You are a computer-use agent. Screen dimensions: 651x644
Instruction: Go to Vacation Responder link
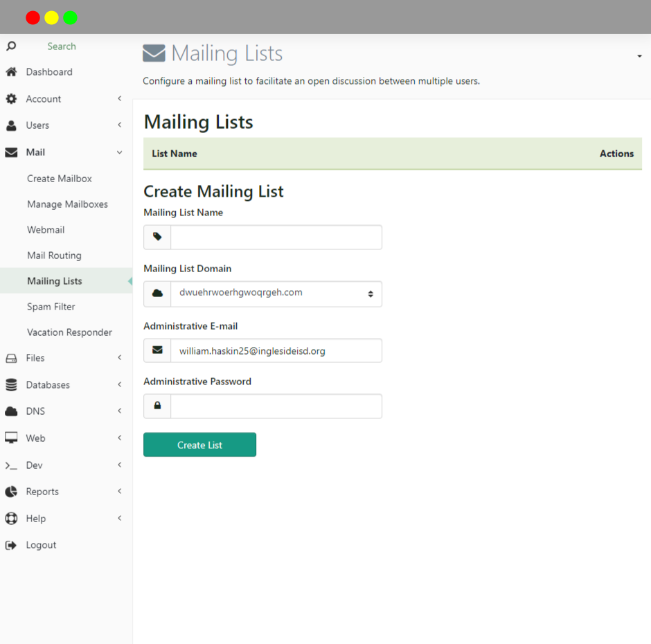[69, 332]
